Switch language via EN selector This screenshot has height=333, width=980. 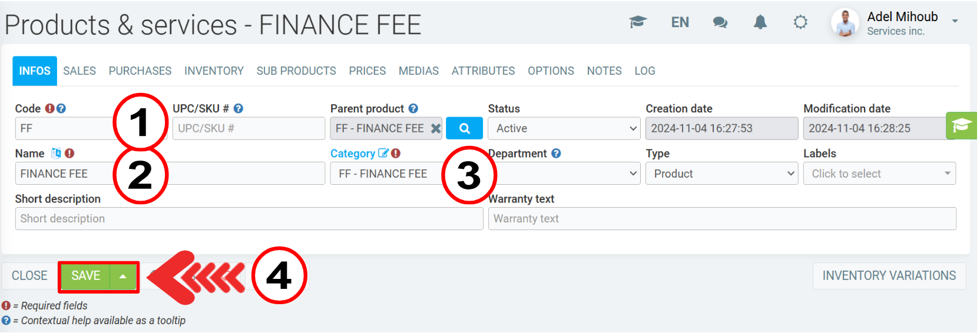[x=680, y=22]
